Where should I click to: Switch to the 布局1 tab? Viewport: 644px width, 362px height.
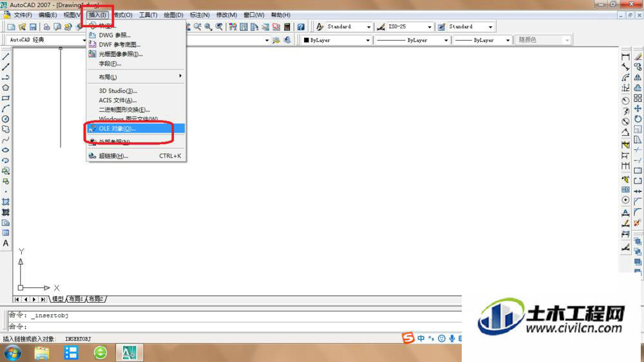click(x=76, y=299)
